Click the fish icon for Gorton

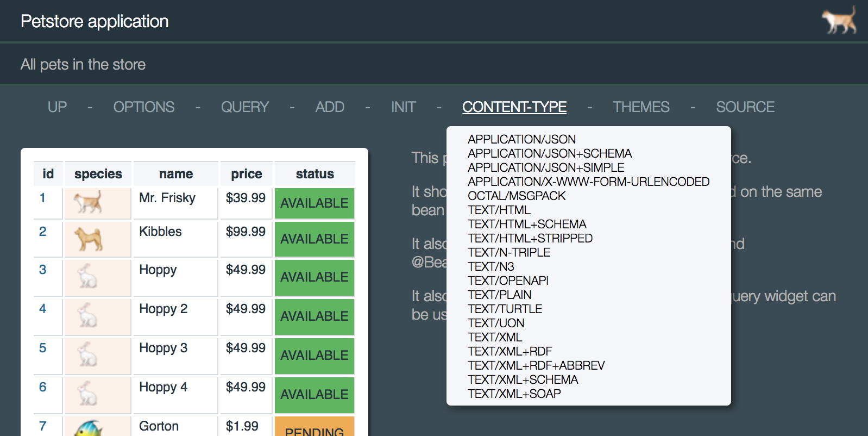point(88,428)
